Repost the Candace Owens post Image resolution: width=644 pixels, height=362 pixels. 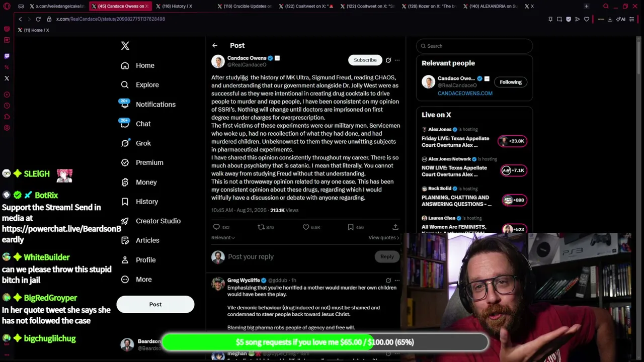(x=261, y=227)
